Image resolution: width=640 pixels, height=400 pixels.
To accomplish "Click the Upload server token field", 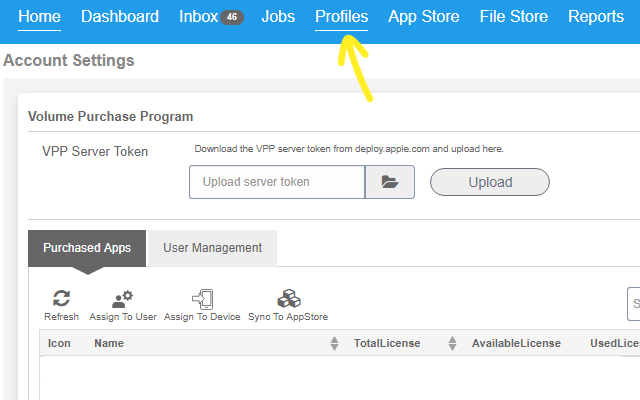I will click(x=277, y=182).
